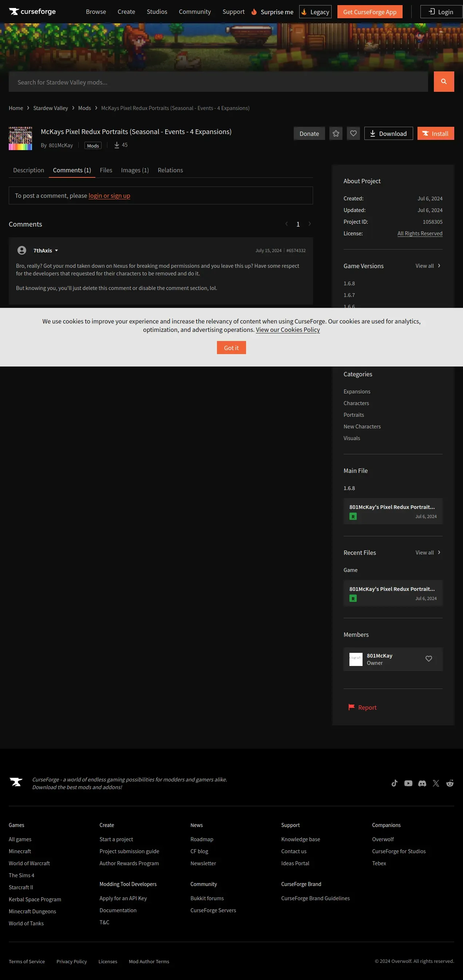Open the Privacy Policy footer link
This screenshot has height=980, width=463.
pyautogui.click(x=71, y=962)
